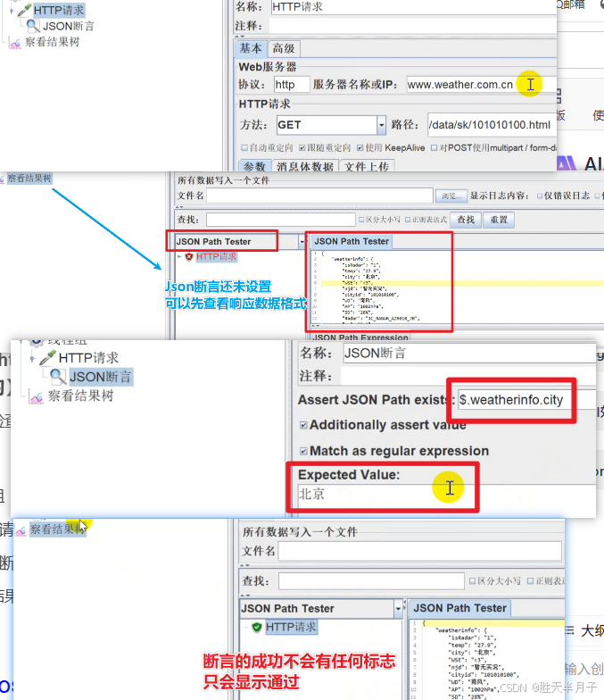Screen dimensions: 604x700
Task: Toggle 正则表达式 checkbox beside the 查找 button
Action: pos(408,220)
